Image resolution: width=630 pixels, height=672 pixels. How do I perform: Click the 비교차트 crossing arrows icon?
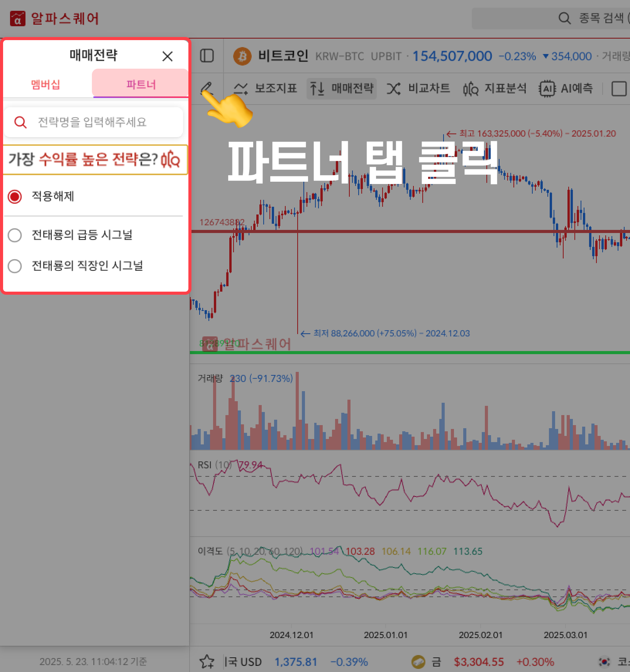(394, 89)
